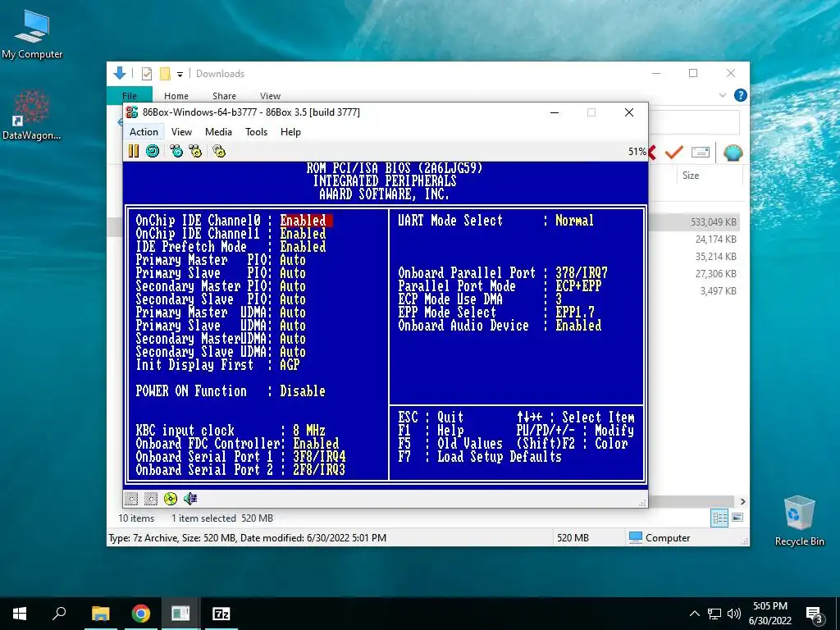
Task: Click POWER ON Function Disable value
Action: point(303,391)
